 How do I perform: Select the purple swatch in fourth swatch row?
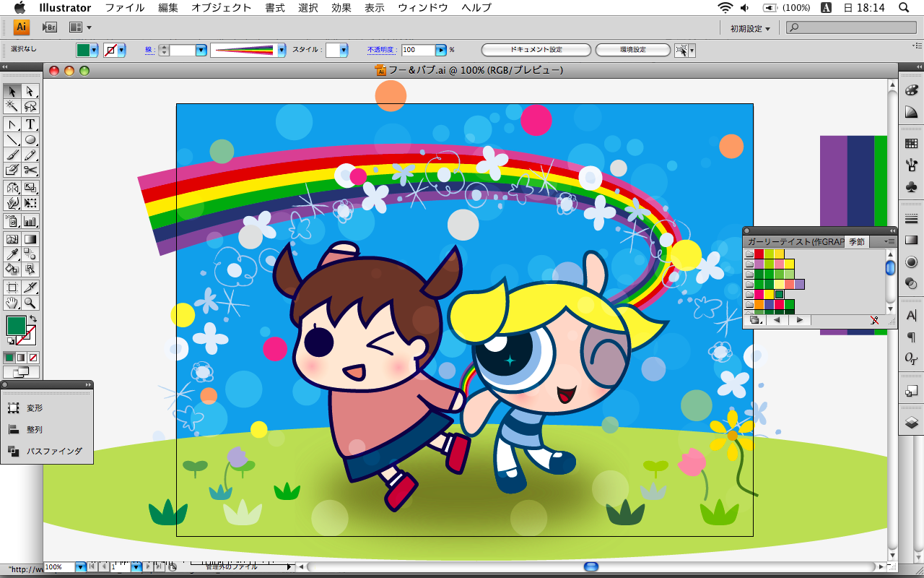point(799,284)
